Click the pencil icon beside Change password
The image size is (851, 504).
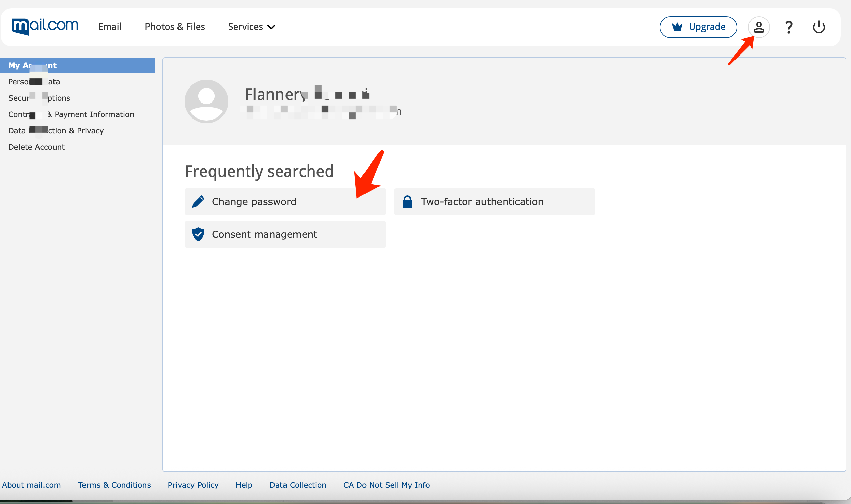pos(198,202)
